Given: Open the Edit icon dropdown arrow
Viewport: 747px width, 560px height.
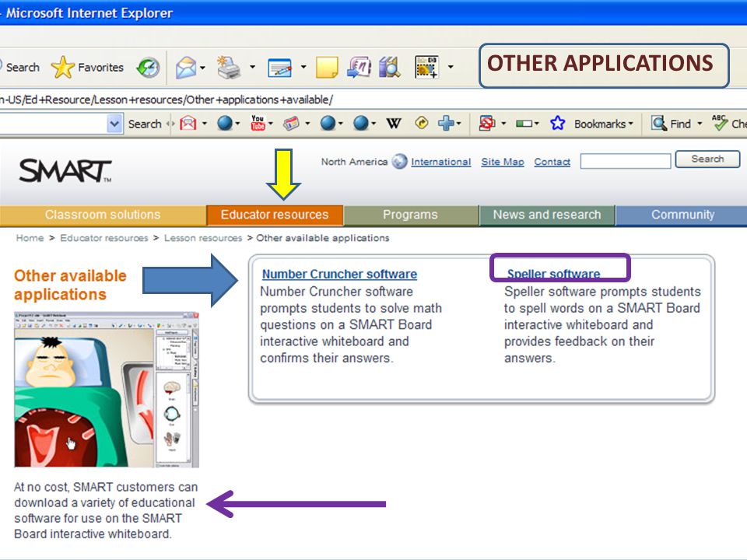Looking at the screenshot, I should 303,67.
